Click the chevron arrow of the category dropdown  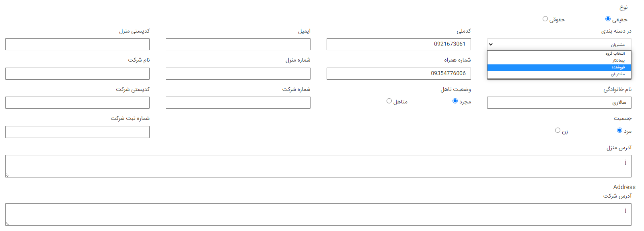pos(491,44)
